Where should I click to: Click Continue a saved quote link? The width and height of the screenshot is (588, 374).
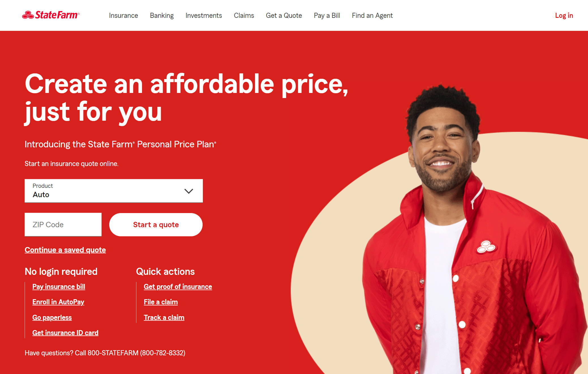pos(65,250)
